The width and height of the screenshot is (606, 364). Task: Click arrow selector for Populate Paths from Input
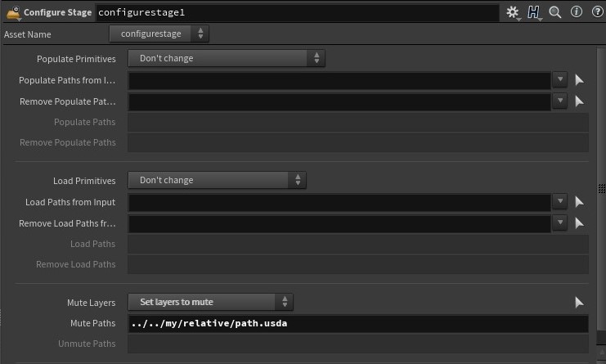click(579, 80)
